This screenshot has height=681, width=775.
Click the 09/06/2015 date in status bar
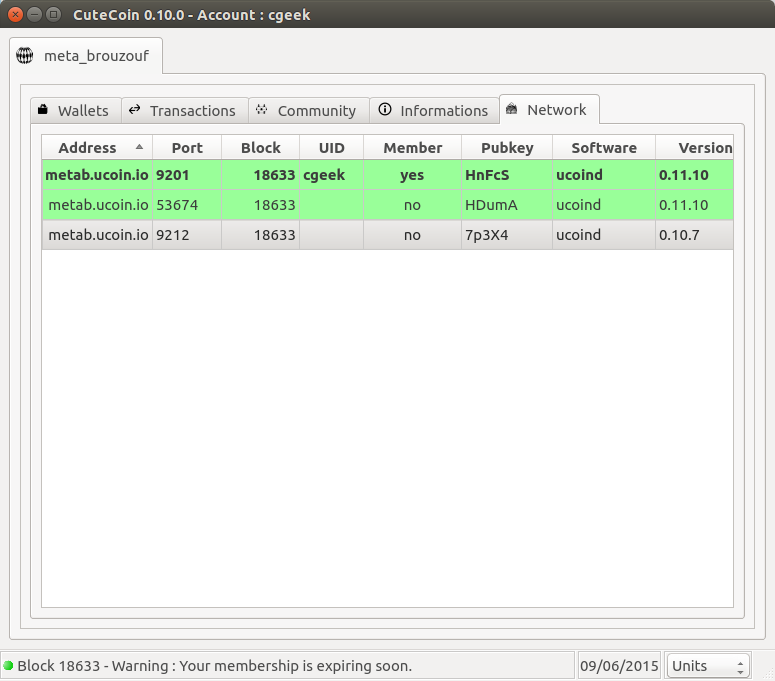click(619, 666)
